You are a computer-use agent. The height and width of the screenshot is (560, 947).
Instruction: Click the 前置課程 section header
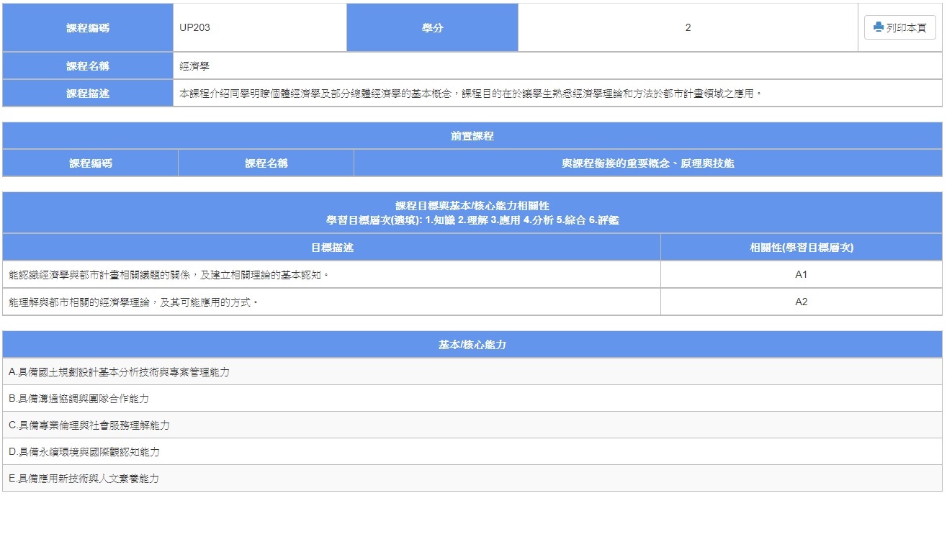click(x=472, y=136)
